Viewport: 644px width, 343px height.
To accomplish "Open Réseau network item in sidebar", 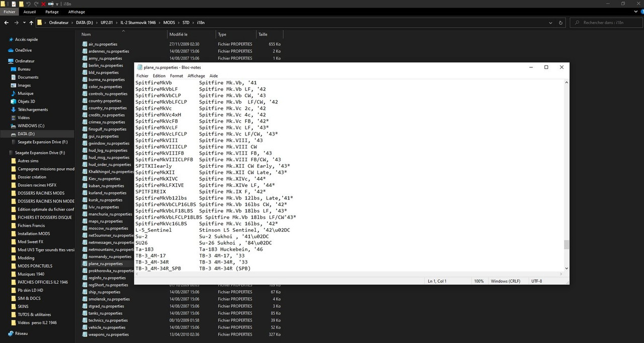I will coord(21,333).
